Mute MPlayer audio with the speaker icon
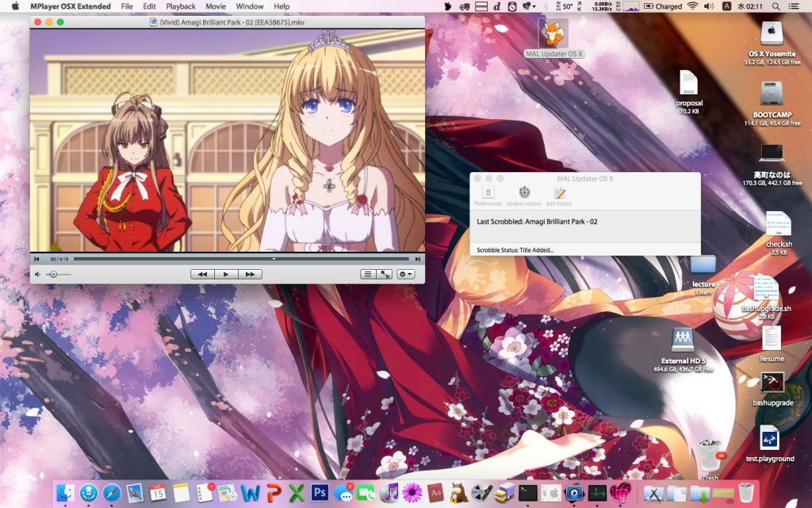812x508 pixels. (x=37, y=274)
